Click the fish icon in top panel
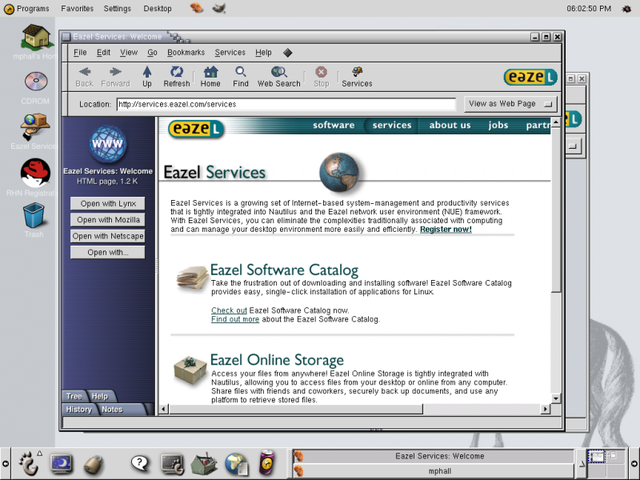The height and width of the screenshot is (480, 640). tap(219, 8)
